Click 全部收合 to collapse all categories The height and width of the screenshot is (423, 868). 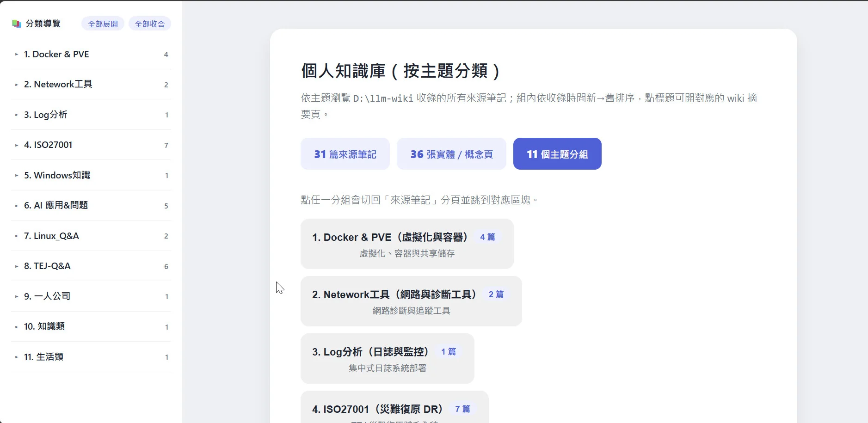click(150, 24)
